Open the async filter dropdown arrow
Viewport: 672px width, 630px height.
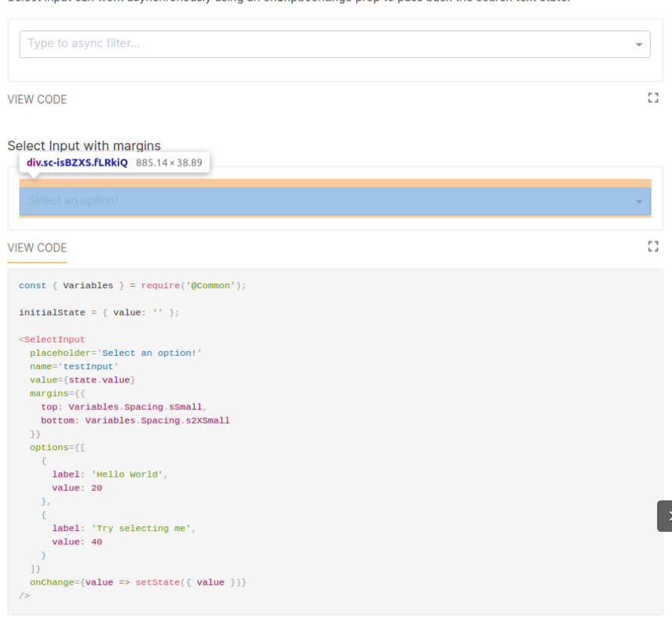(x=638, y=45)
